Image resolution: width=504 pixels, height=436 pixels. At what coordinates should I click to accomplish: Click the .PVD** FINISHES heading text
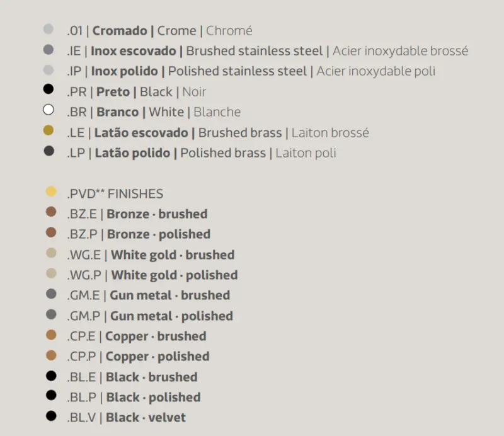115,193
